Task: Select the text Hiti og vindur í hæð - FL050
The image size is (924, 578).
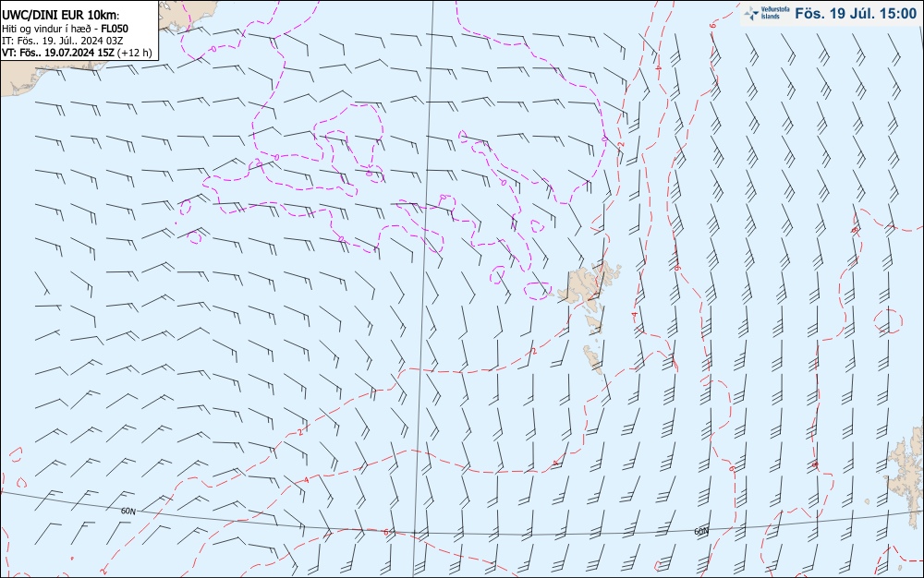Action: 65,29
